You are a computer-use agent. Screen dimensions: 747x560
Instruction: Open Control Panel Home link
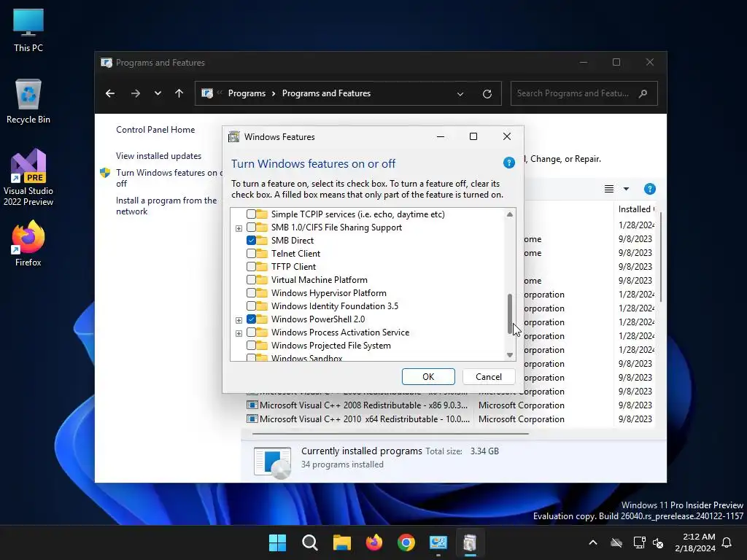155,130
